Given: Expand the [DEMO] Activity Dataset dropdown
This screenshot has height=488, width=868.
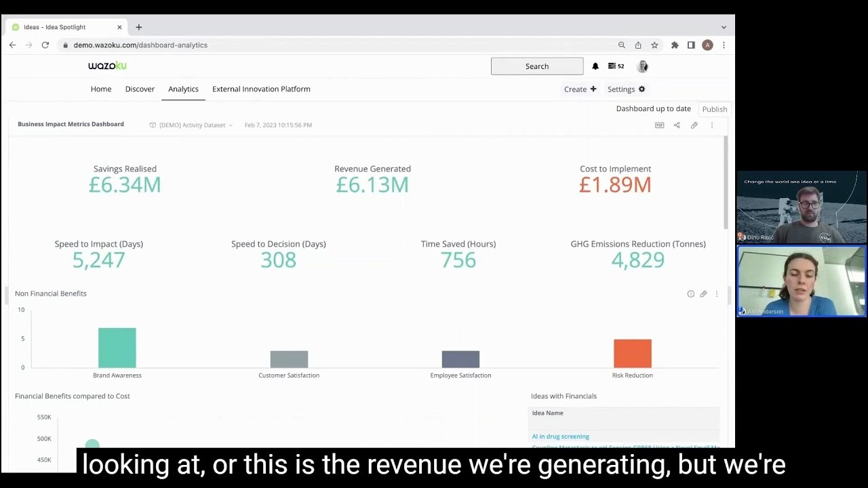Looking at the screenshot, I should (x=192, y=125).
